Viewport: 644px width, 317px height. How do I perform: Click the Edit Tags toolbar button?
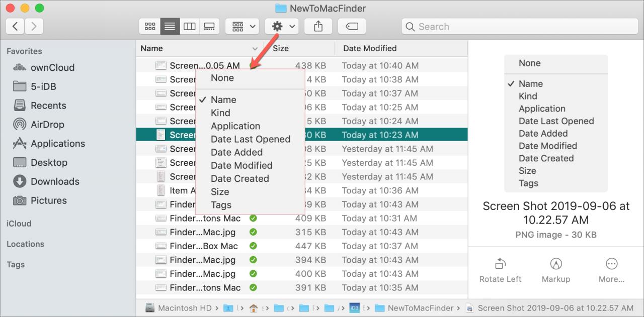point(351,26)
